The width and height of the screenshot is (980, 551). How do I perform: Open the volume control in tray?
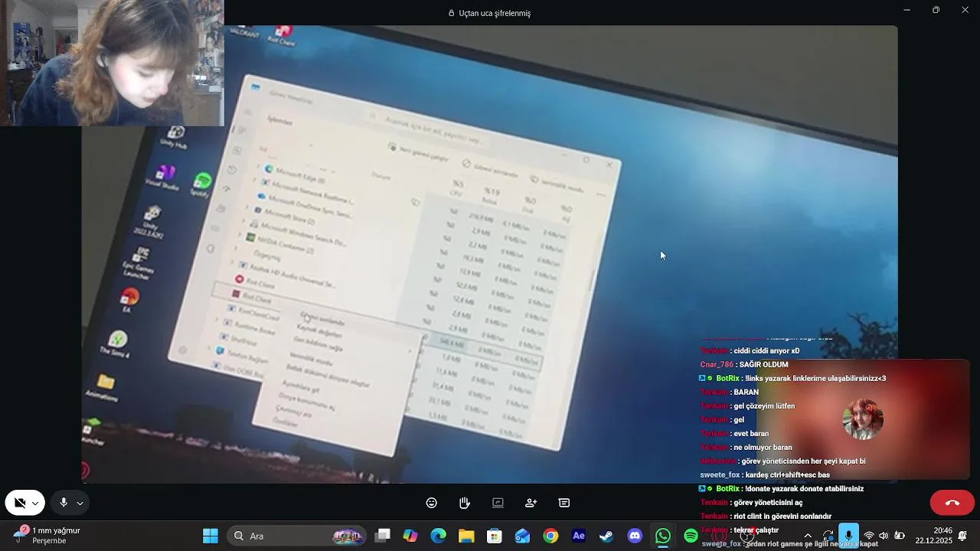tap(884, 536)
